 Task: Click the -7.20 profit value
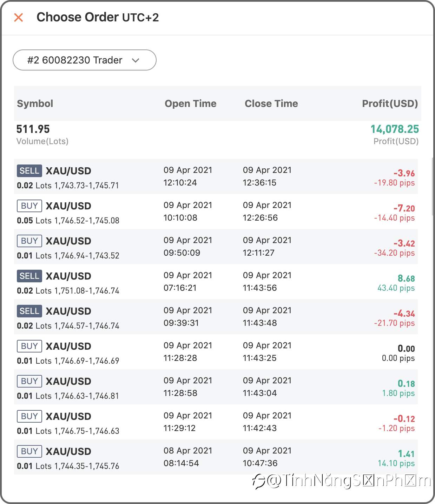(x=404, y=208)
